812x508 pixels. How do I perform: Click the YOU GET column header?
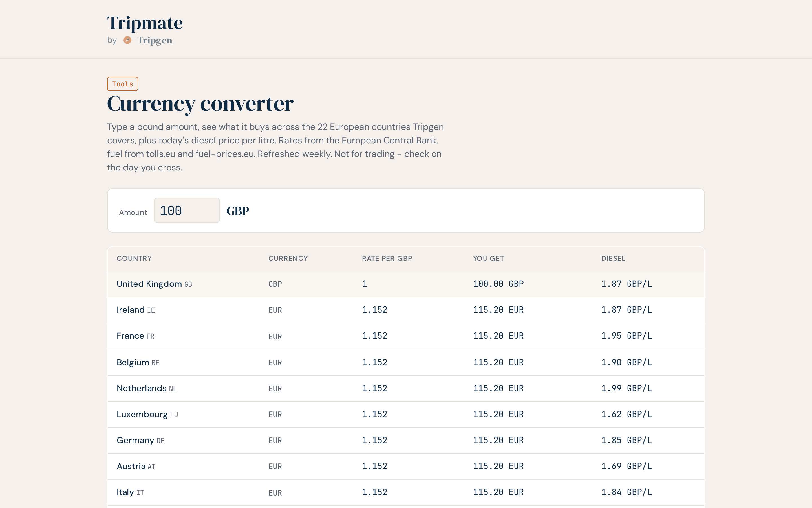(489, 258)
